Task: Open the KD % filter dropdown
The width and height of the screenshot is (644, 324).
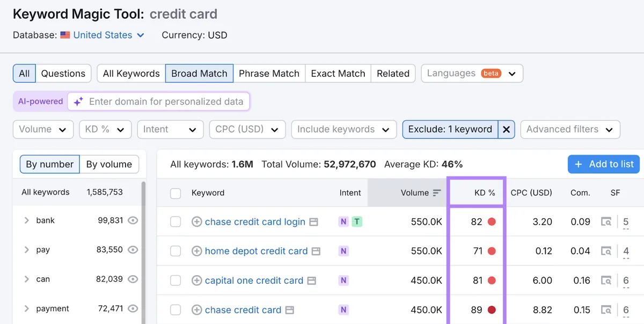Action: (105, 129)
